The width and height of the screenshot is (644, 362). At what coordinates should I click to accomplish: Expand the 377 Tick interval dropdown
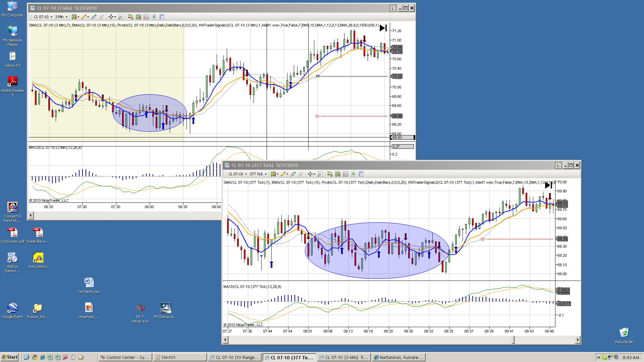(x=258, y=174)
